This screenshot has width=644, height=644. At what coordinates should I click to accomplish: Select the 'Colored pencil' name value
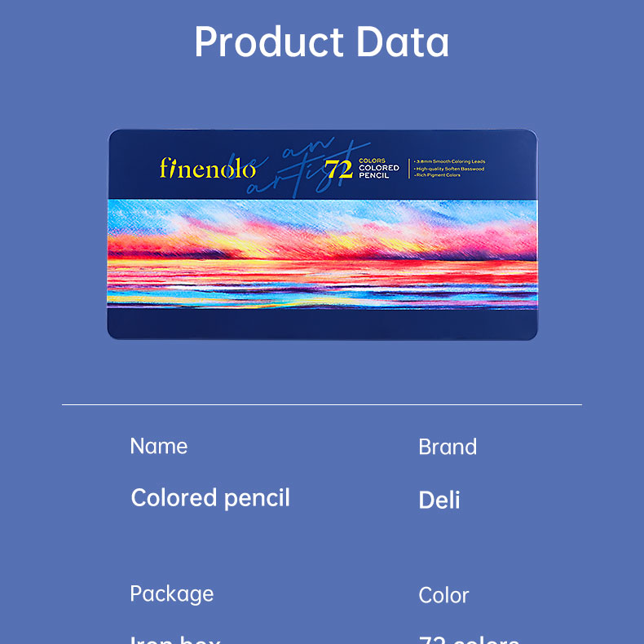[x=210, y=498]
